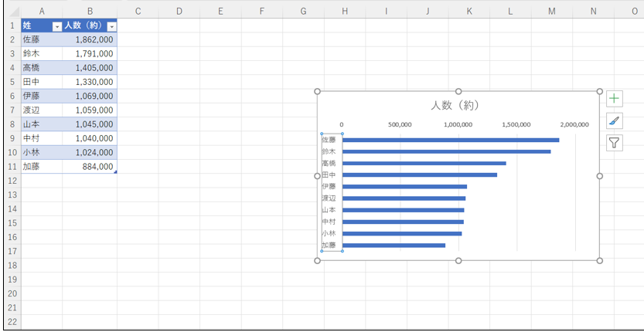The width and height of the screenshot is (644, 332).
Task: Select cell containing 田中
Action: tap(42, 82)
